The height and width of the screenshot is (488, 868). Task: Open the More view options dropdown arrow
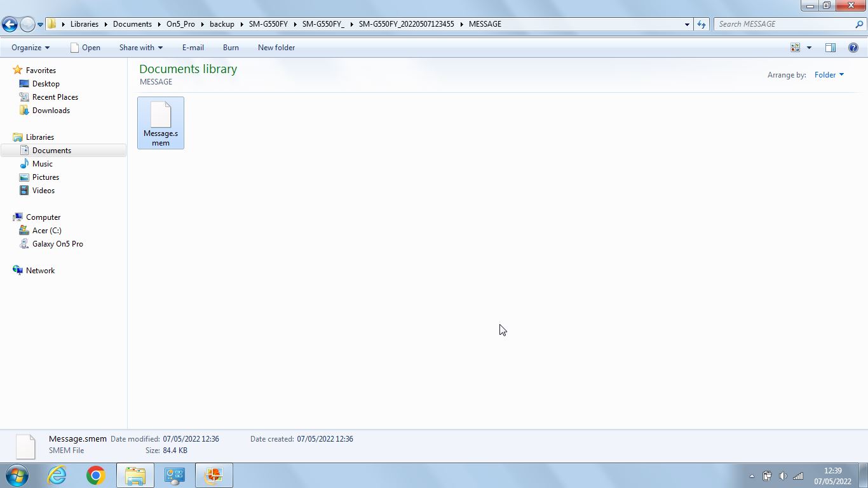[x=809, y=48]
